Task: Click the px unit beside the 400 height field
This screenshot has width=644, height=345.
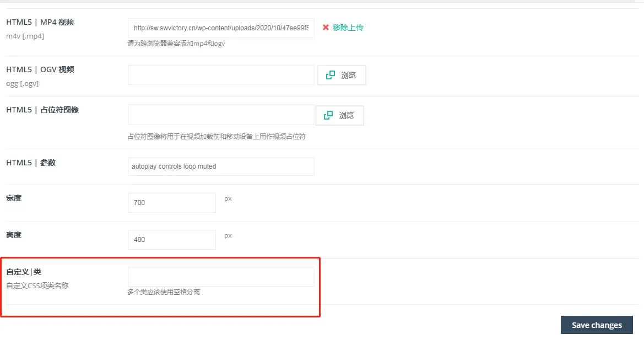Action: (x=228, y=236)
